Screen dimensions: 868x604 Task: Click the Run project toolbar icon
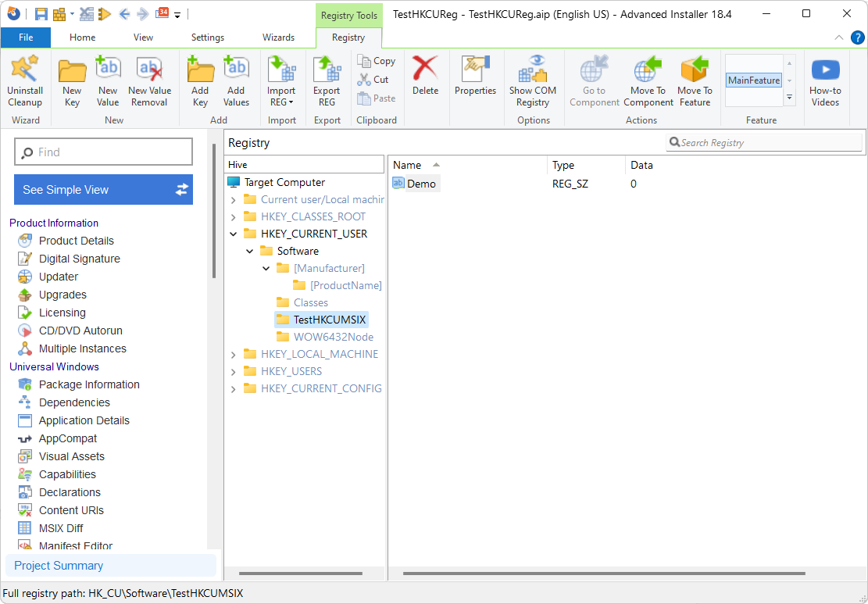[x=105, y=14]
